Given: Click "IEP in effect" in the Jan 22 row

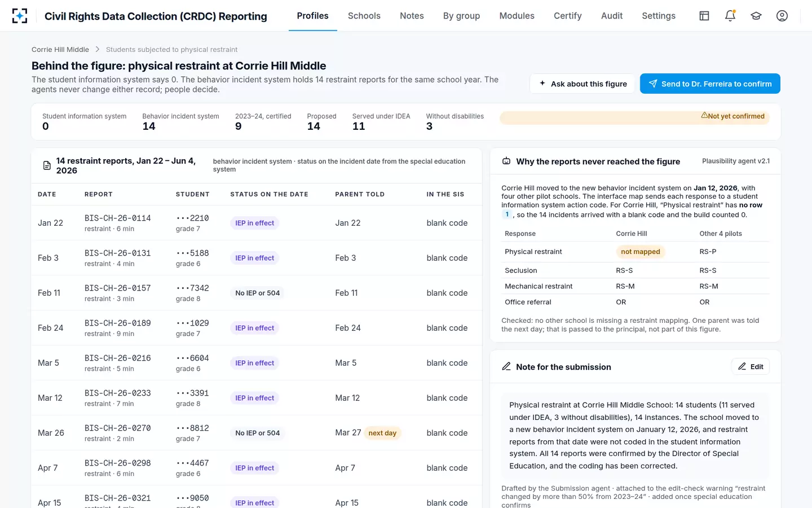Looking at the screenshot, I should 255,223.
